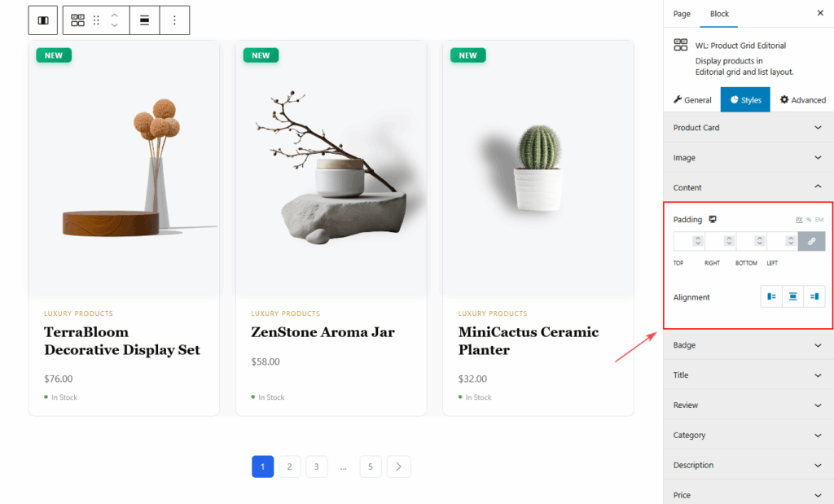834x504 pixels.
Task: Select the PX padding unit
Action: click(x=798, y=220)
